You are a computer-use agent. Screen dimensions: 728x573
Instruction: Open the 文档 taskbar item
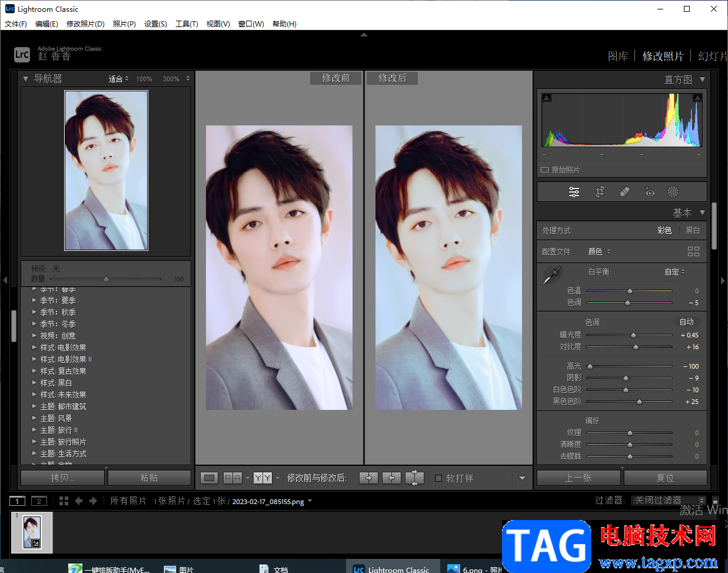274,568
